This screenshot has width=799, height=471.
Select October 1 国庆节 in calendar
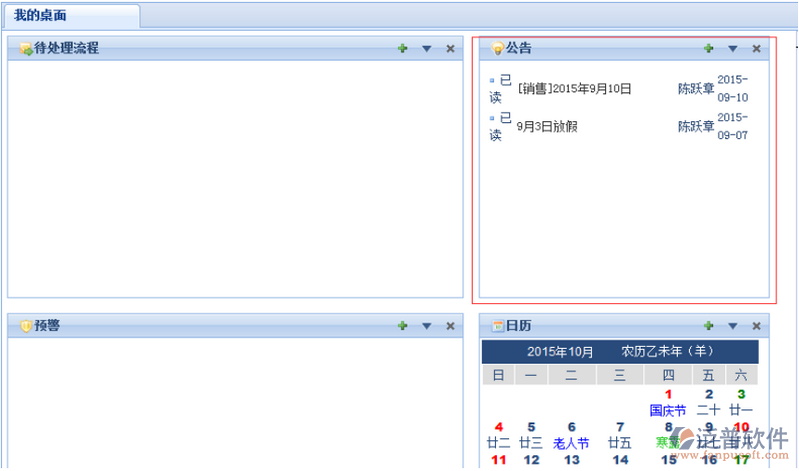pos(668,402)
